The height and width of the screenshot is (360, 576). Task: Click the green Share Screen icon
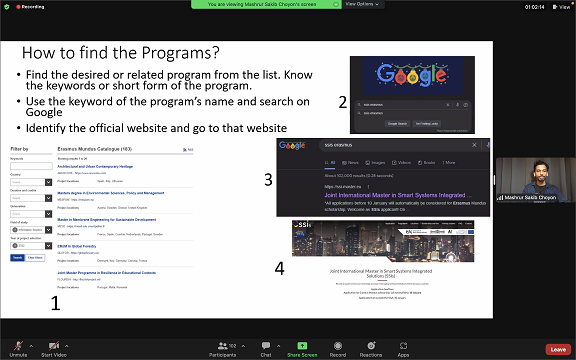coord(302,346)
